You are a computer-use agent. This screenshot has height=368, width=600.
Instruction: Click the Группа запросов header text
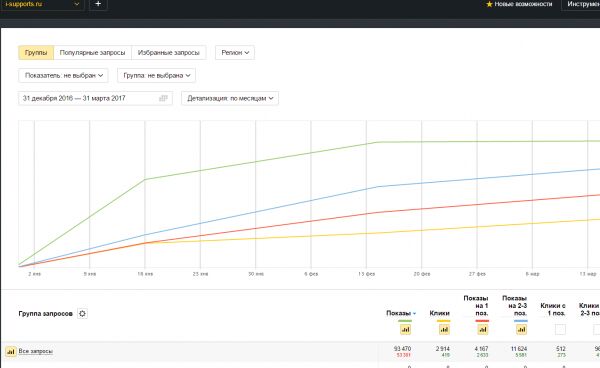coord(46,314)
